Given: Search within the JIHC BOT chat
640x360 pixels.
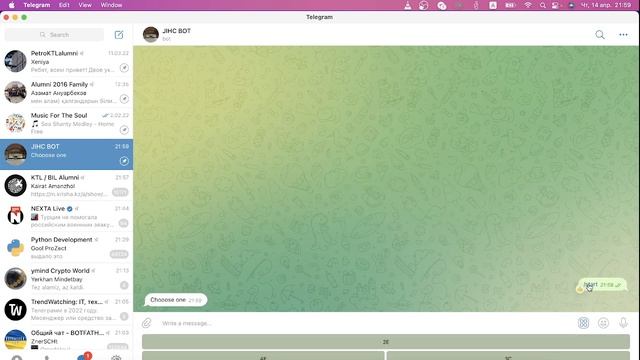Looking at the screenshot, I should coord(600,35).
